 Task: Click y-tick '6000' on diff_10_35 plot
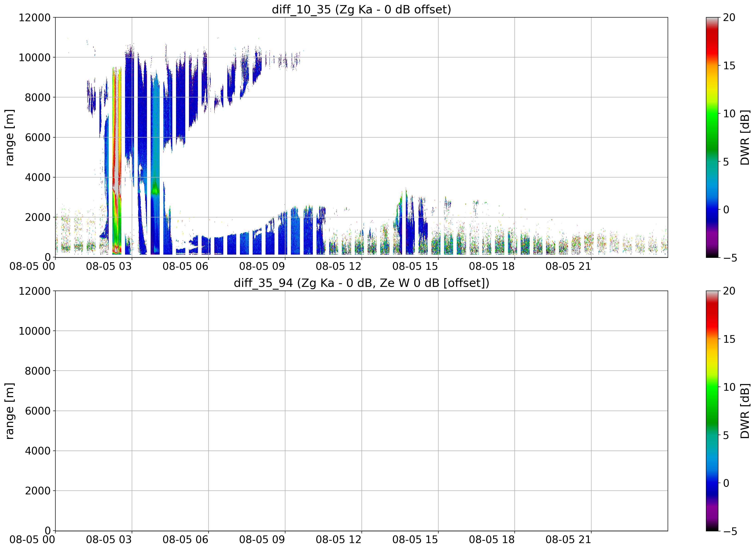(38, 137)
